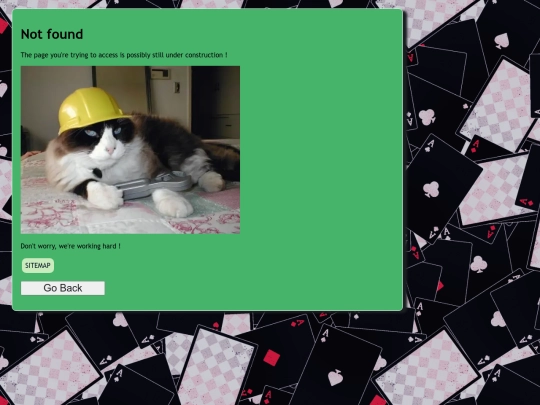
Task: Select the "Not found" heading text
Action: pyautogui.click(x=52, y=34)
